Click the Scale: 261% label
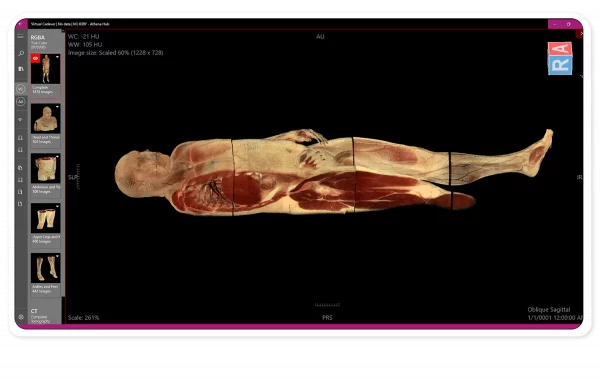The width and height of the screenshot is (600, 379). pyautogui.click(x=83, y=318)
